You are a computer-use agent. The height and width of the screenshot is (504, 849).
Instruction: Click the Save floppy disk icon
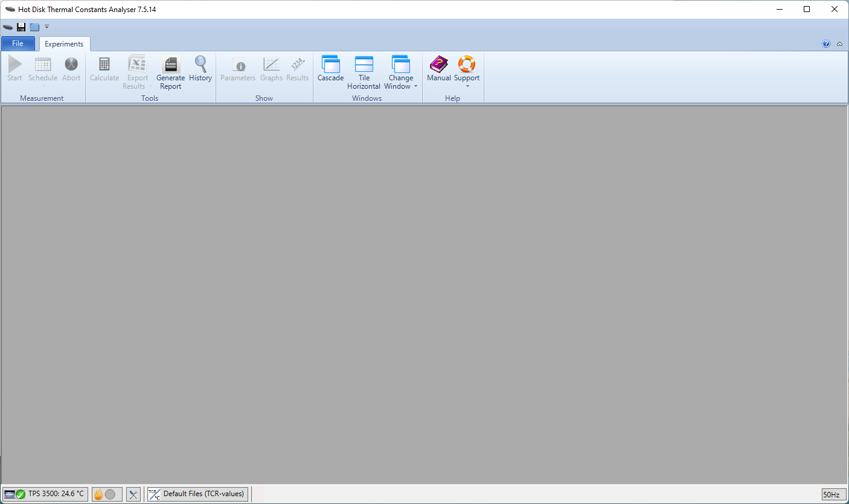[21, 27]
